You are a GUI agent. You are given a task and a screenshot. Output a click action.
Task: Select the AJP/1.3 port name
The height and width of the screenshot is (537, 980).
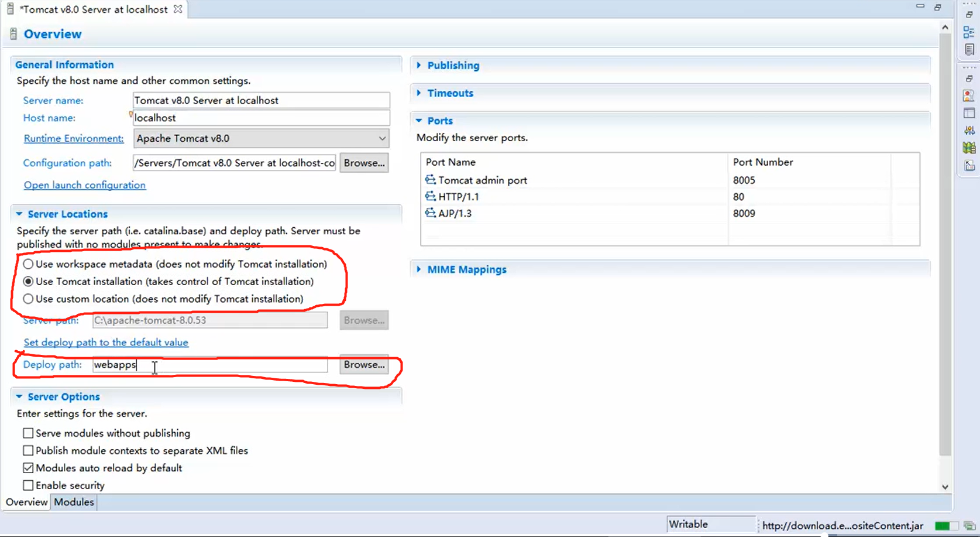[x=455, y=213]
